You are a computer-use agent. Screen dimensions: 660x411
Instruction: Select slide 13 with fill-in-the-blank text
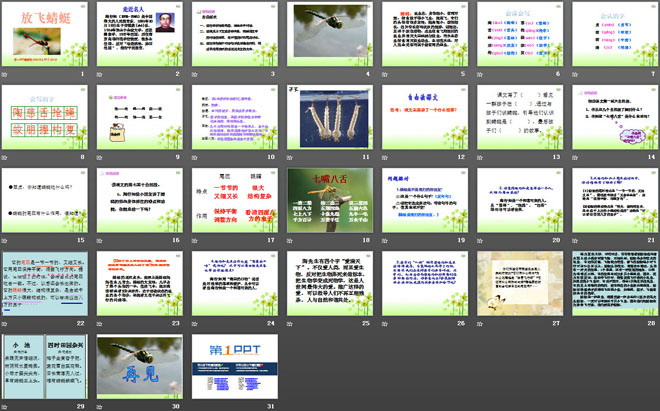(x=517, y=119)
